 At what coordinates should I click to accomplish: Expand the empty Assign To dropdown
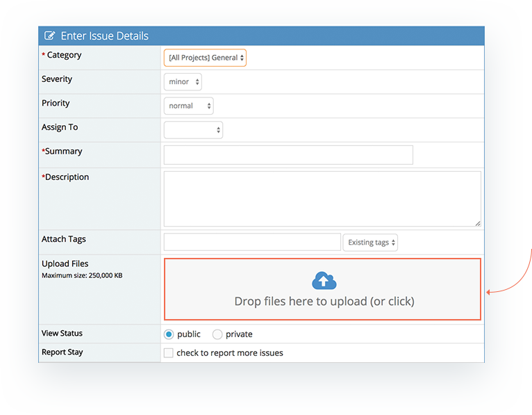pos(193,130)
